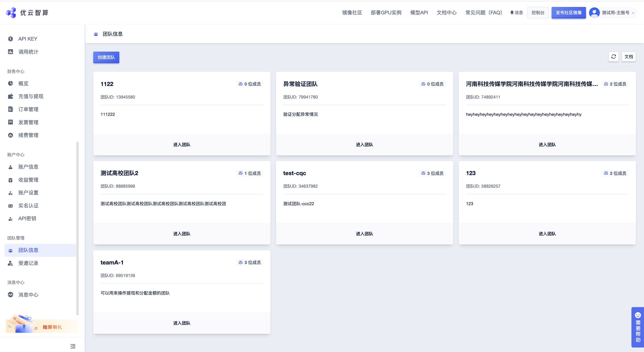The image size is (644, 352).
Task: Click the 创建团队 button
Action: [106, 57]
